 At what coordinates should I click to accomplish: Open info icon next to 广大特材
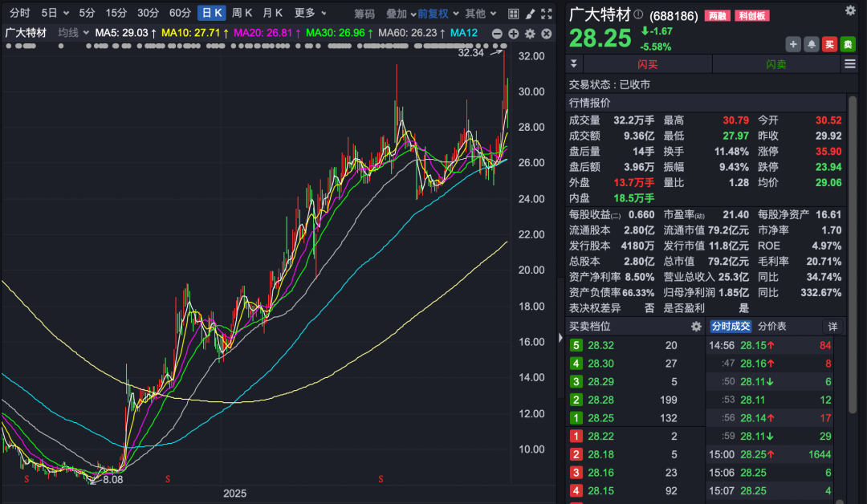point(638,14)
